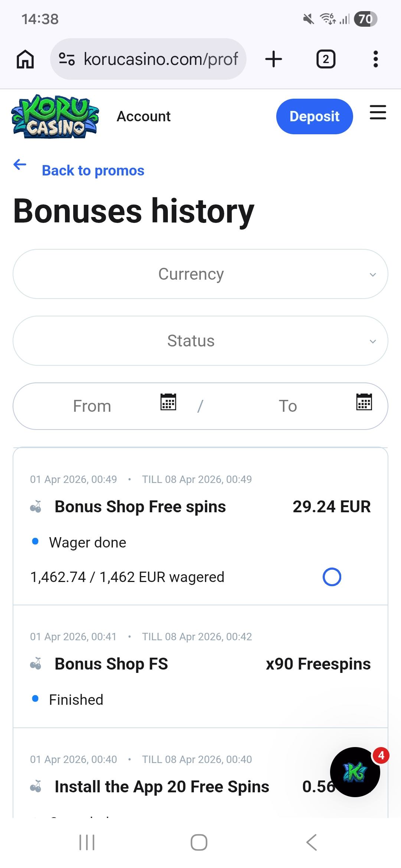The width and height of the screenshot is (401, 868).
Task: Click the back arrow beside promos
Action: pyautogui.click(x=20, y=164)
